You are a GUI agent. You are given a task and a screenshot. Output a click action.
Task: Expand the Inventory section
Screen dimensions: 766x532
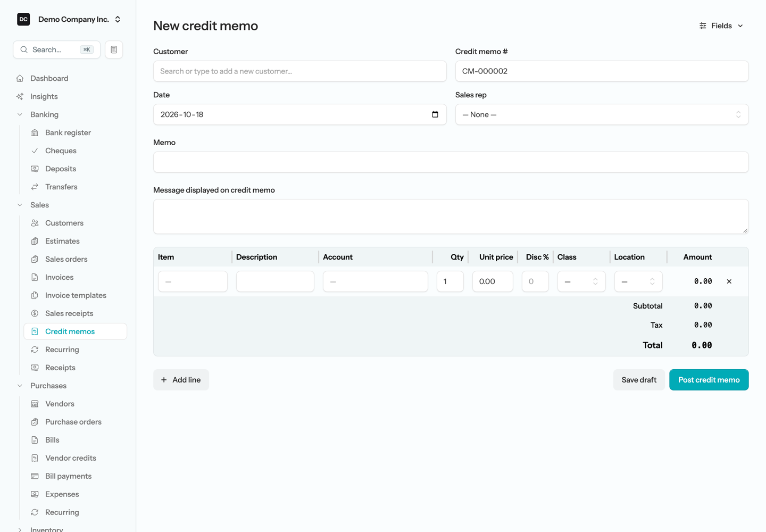point(20,529)
